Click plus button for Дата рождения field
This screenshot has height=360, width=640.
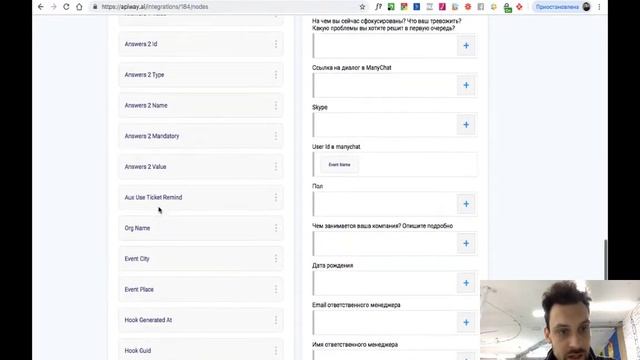click(466, 283)
